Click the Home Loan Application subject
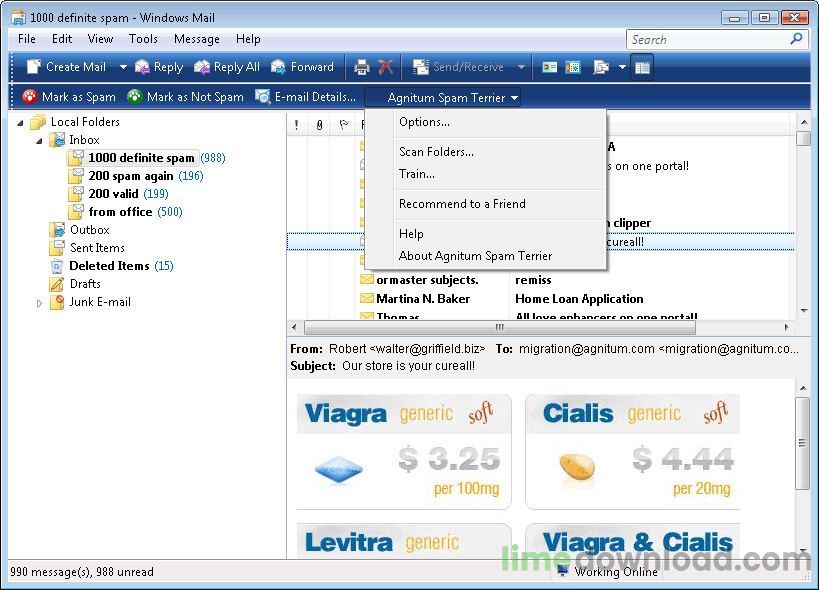819x590 pixels. click(x=579, y=299)
